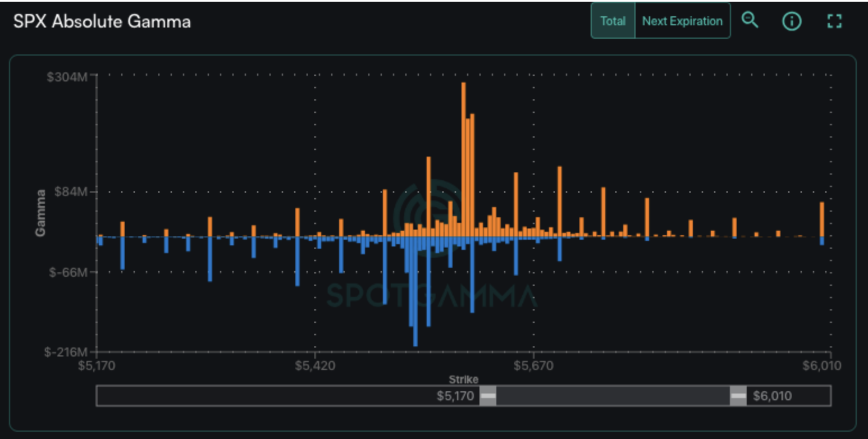The height and width of the screenshot is (439, 868).
Task: Click the $-66M y-axis label
Action: 68,272
